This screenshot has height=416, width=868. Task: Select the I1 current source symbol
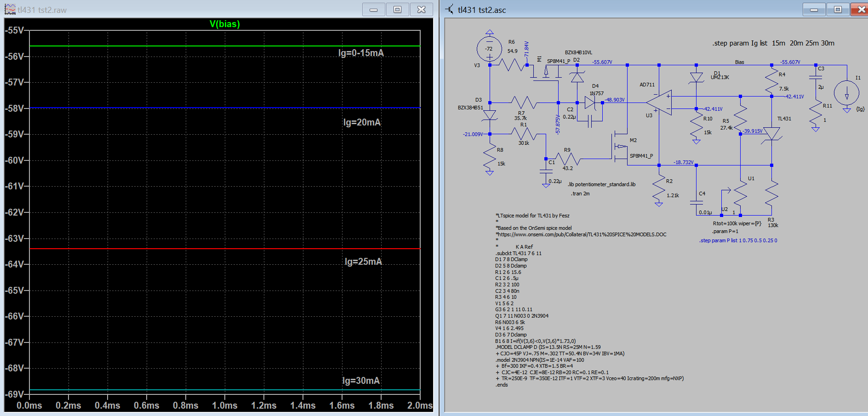pyautogui.click(x=846, y=94)
